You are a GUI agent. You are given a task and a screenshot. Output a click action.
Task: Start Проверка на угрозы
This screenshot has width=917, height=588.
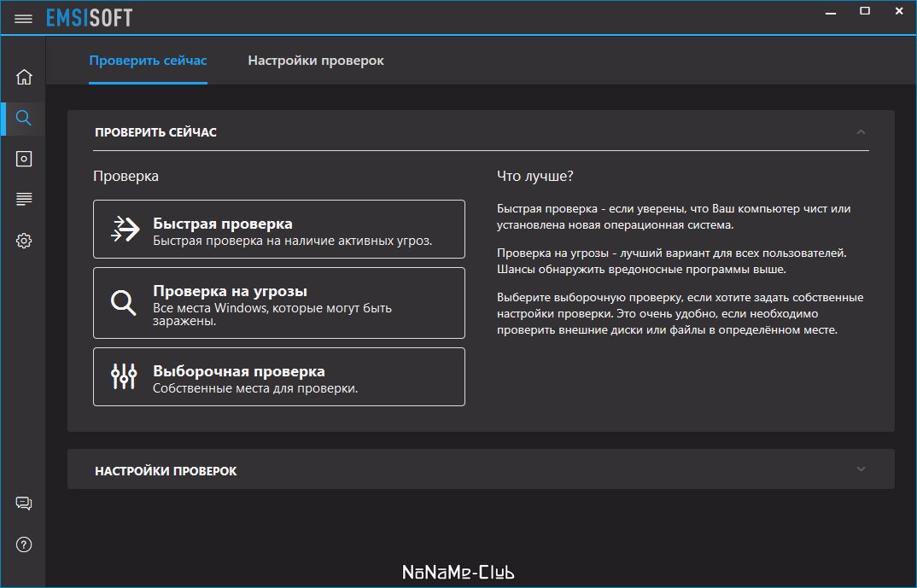click(x=279, y=303)
